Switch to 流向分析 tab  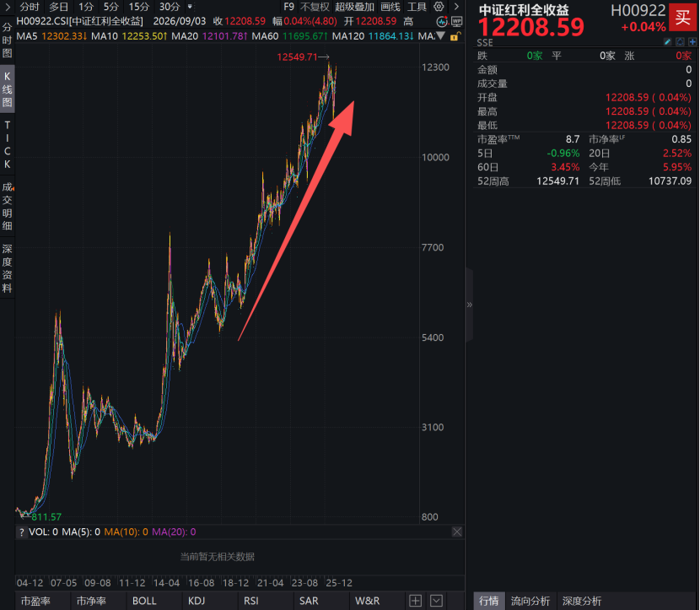530,601
